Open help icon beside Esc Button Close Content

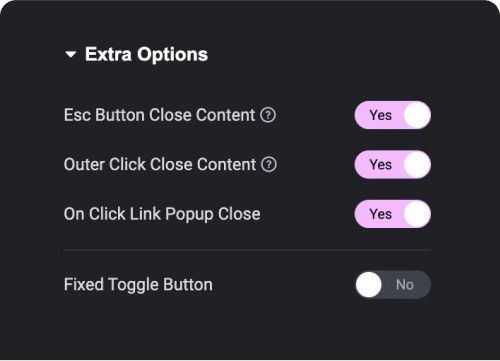(268, 115)
